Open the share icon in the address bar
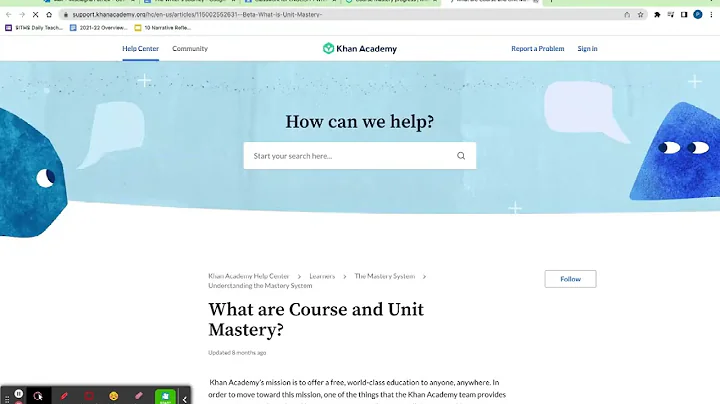 [x=627, y=15]
